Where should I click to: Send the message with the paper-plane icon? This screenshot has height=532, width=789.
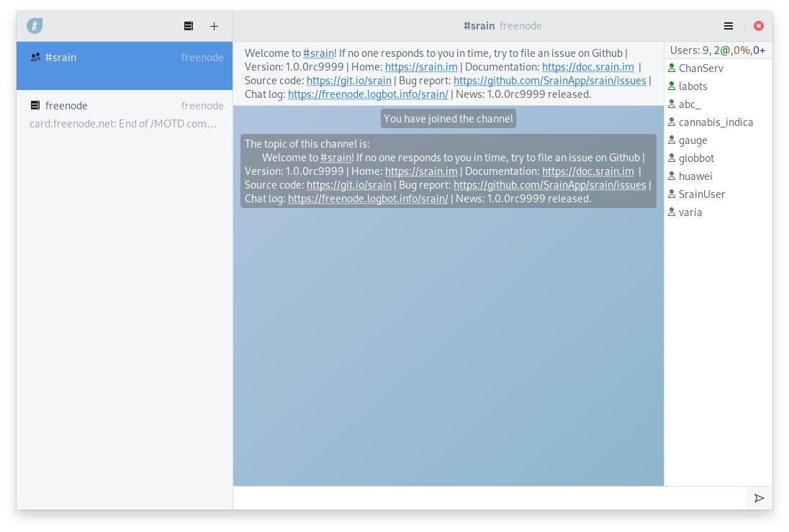[x=759, y=498]
